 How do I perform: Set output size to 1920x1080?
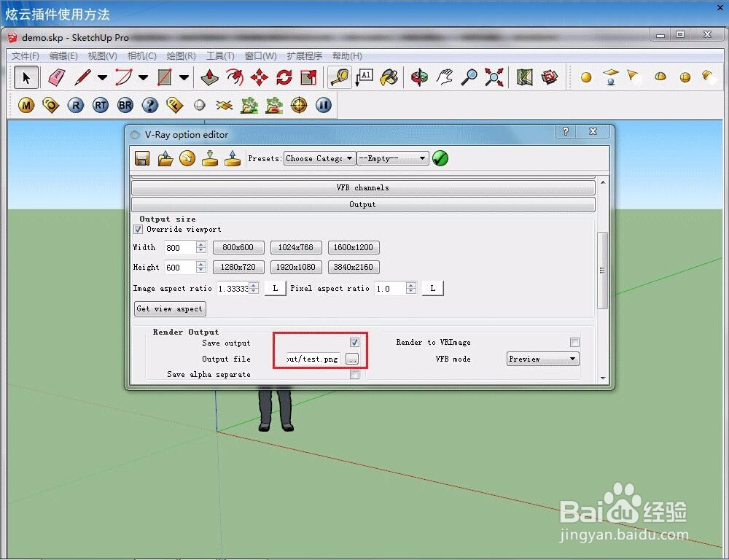click(296, 267)
